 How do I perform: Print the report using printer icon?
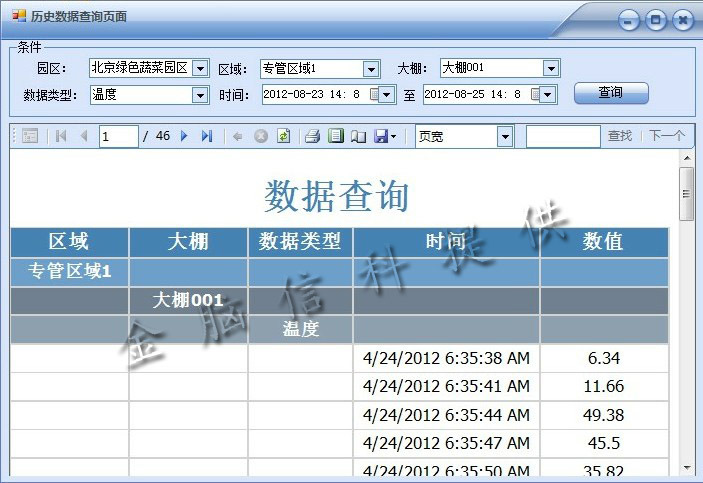click(x=312, y=136)
